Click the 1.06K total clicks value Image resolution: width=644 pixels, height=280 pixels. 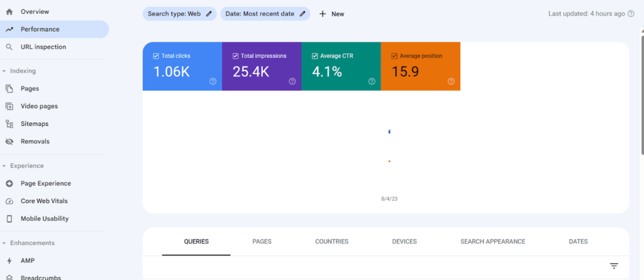172,72
